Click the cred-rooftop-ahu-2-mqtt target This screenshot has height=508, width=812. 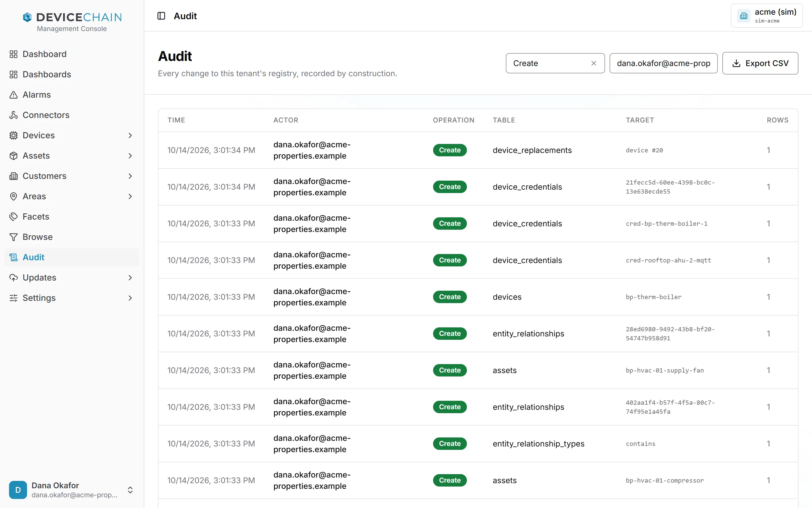coord(668,260)
